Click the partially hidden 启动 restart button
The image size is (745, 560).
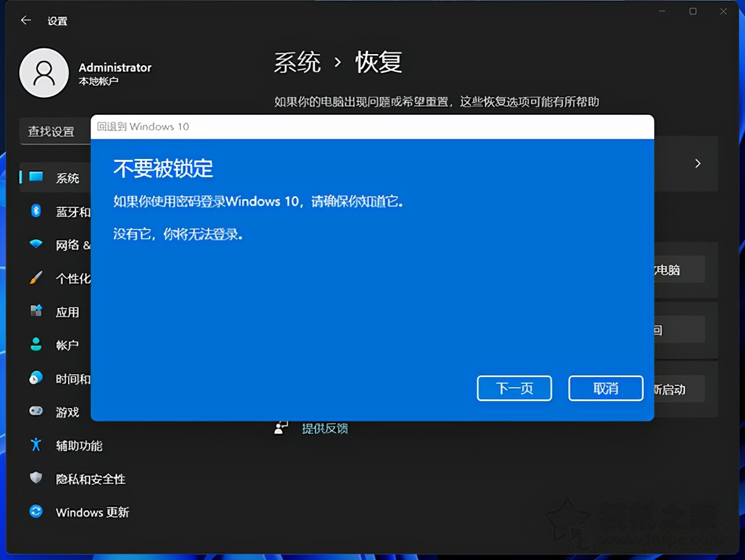[x=679, y=389]
